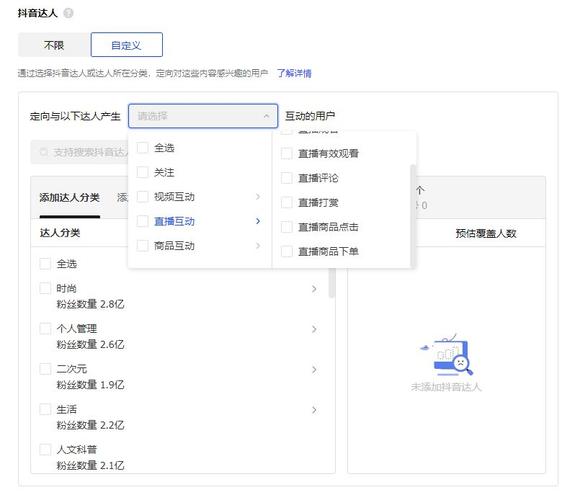Select the 自定义 option
The image size is (575, 500).
tap(127, 45)
